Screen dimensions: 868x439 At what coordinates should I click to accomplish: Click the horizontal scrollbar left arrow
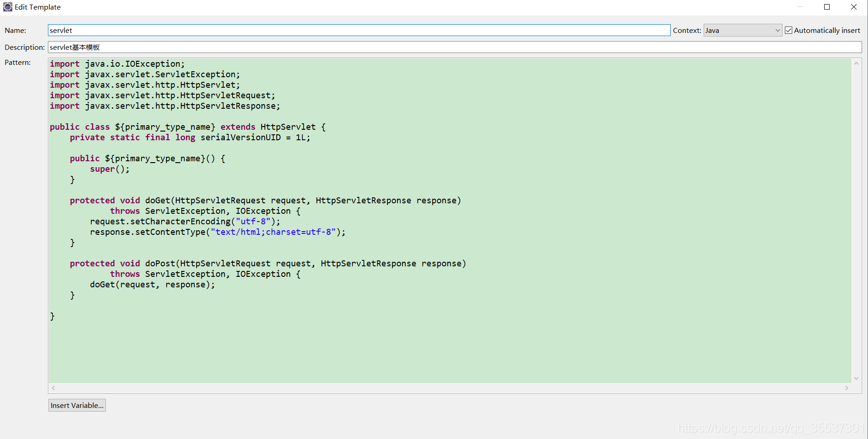tap(53, 388)
